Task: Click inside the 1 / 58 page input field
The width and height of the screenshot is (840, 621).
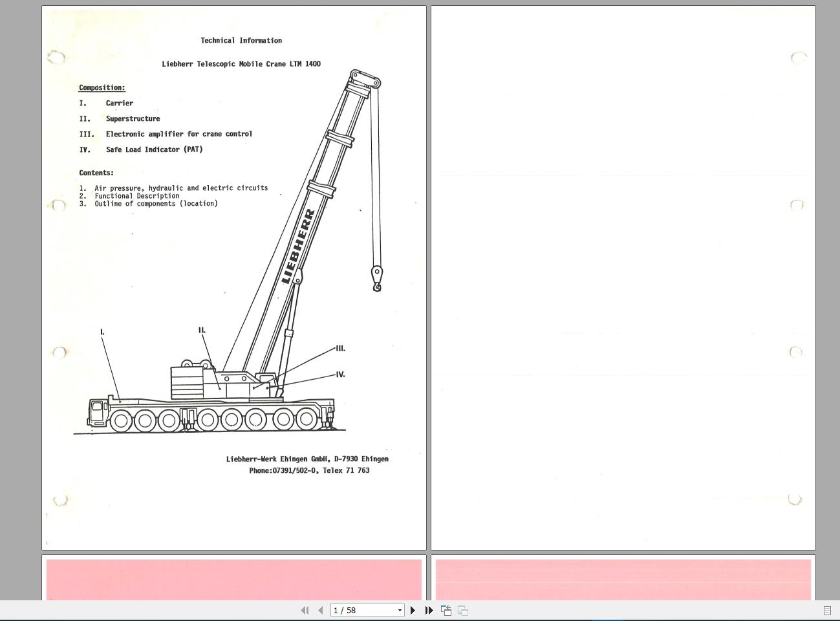Action: [x=362, y=610]
